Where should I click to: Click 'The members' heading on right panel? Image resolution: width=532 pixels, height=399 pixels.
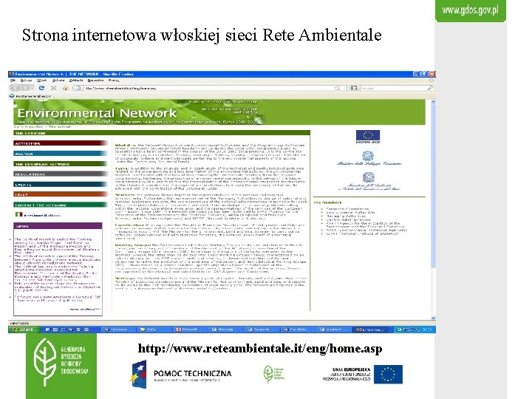[x=327, y=202]
